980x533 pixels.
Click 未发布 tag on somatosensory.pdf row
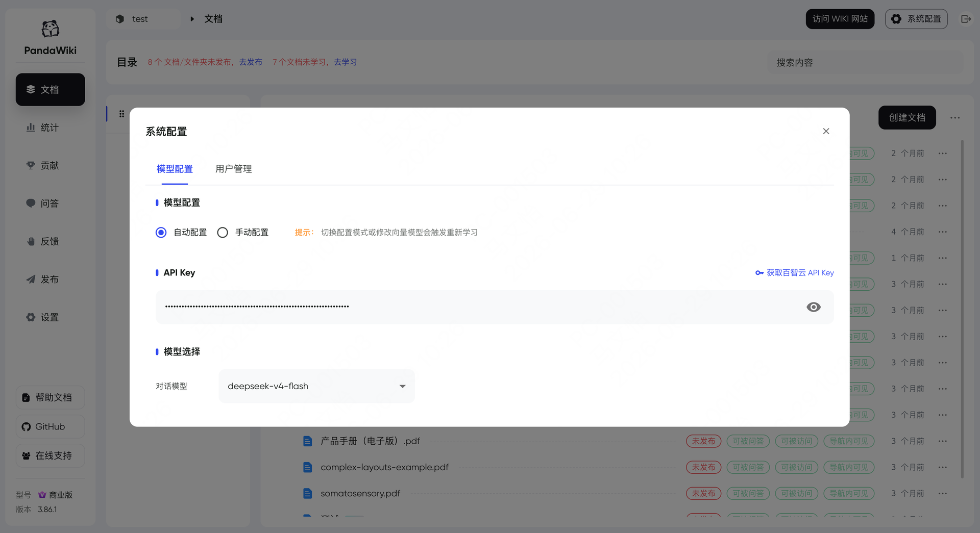tap(703, 494)
